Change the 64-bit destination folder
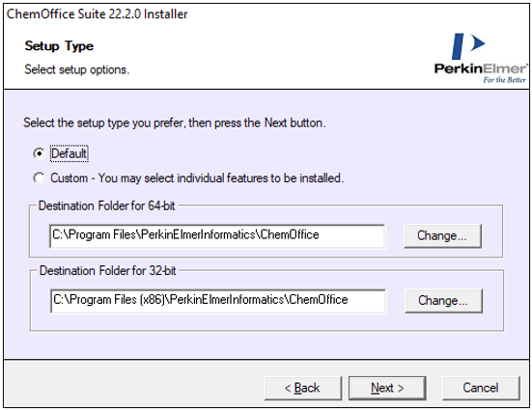 coord(442,235)
